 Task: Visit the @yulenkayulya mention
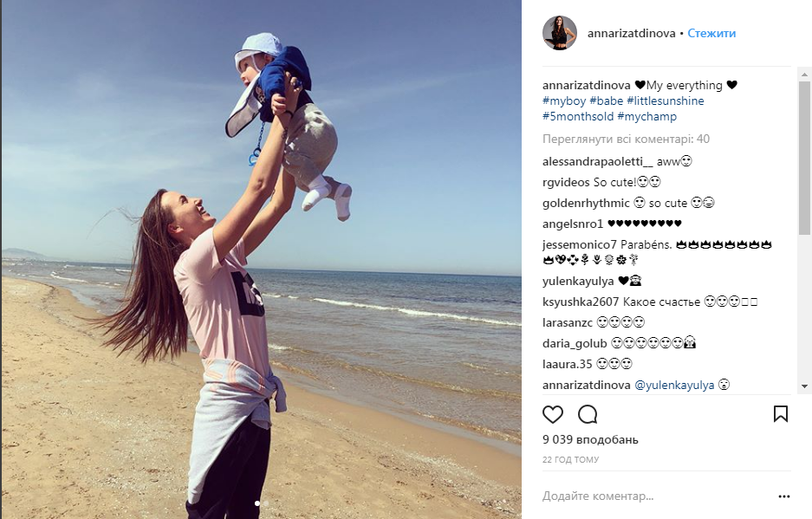click(x=674, y=386)
